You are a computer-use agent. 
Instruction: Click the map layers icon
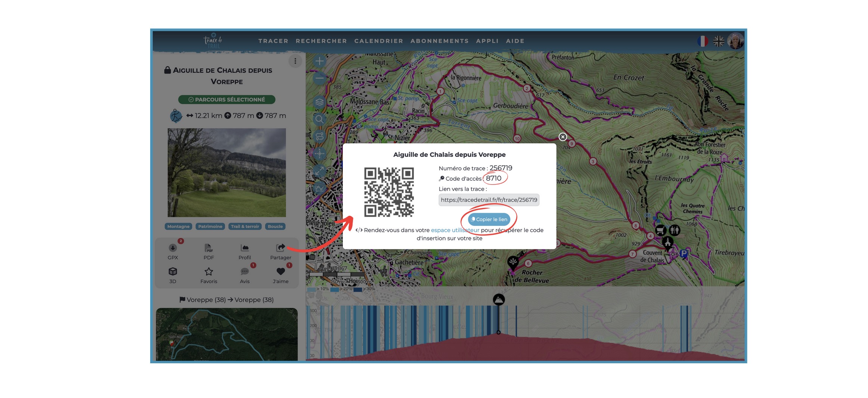pos(319,102)
